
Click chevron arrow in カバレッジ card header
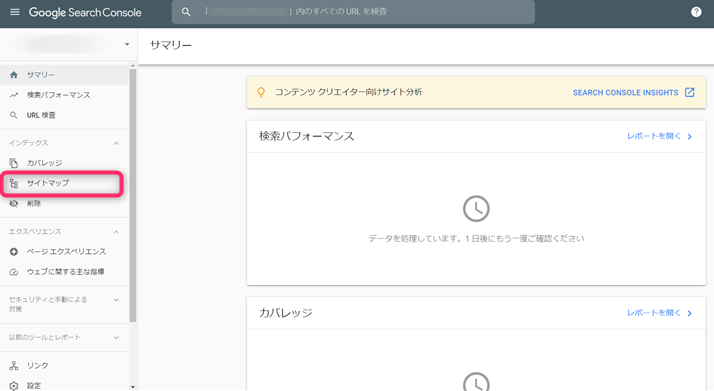pos(689,313)
